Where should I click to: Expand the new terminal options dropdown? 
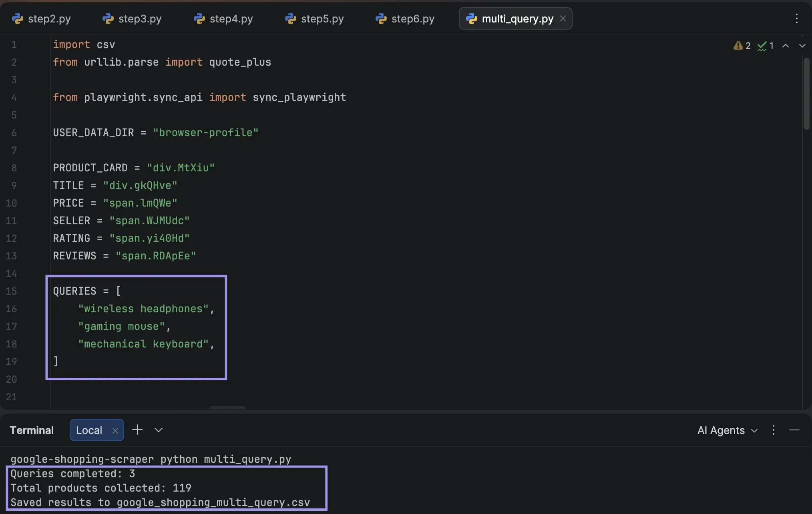tap(159, 430)
